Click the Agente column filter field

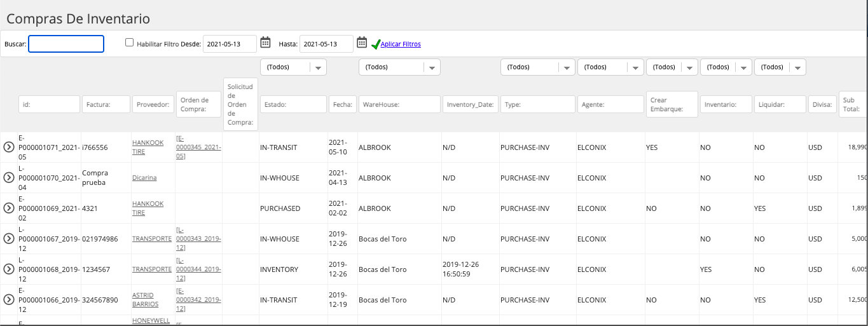[611, 104]
